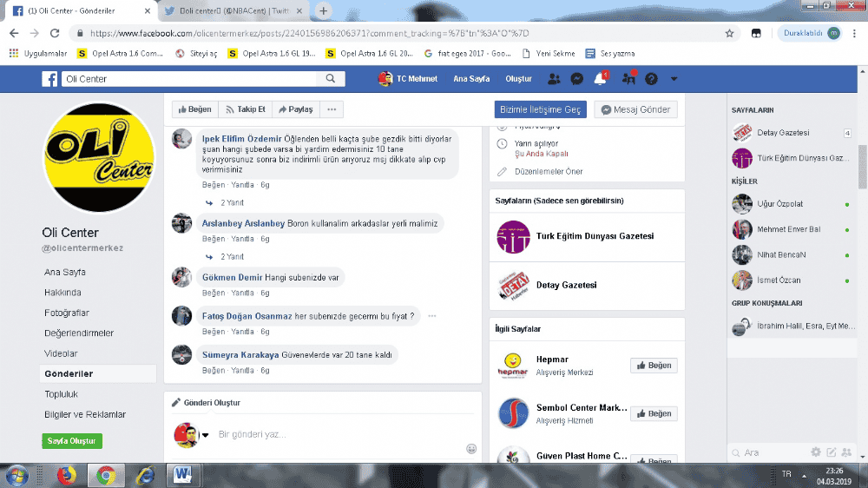
Task: Open Firefox from taskbar
Action: pos(67,475)
